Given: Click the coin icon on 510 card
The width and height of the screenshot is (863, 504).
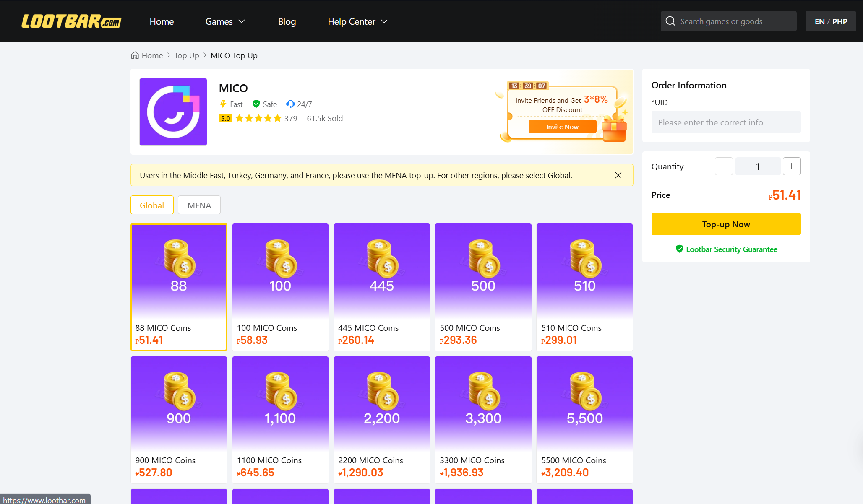Looking at the screenshot, I should pyautogui.click(x=586, y=259).
